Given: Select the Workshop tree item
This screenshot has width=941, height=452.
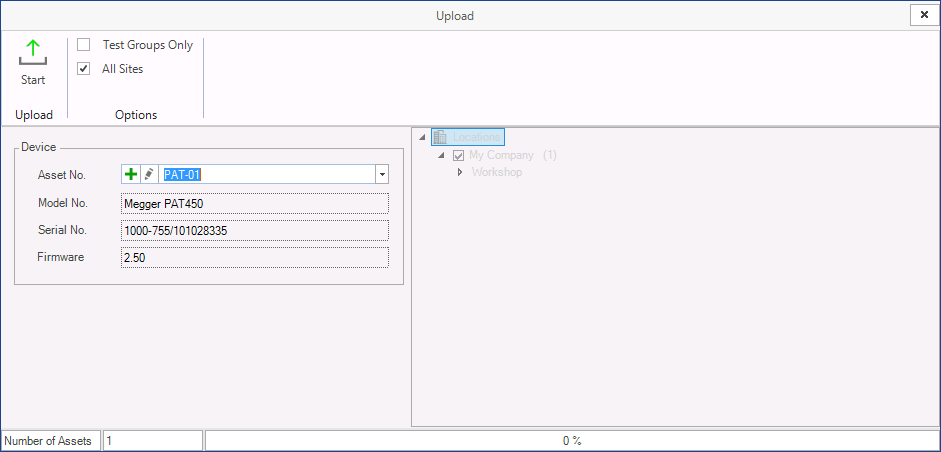Looking at the screenshot, I should click(497, 172).
